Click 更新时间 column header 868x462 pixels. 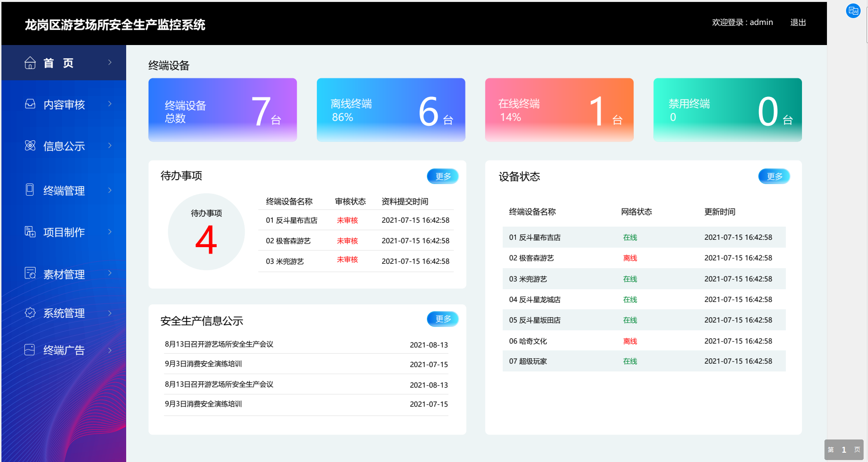719,212
